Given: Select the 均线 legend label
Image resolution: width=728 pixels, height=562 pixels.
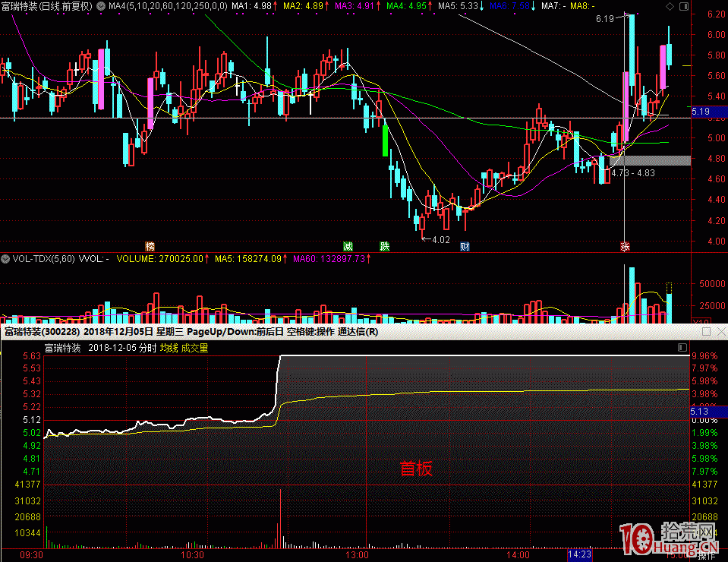Looking at the screenshot, I should pos(169,348).
